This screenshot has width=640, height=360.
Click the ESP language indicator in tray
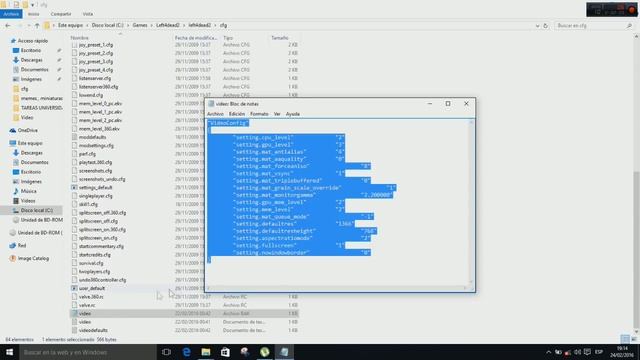tap(599, 352)
